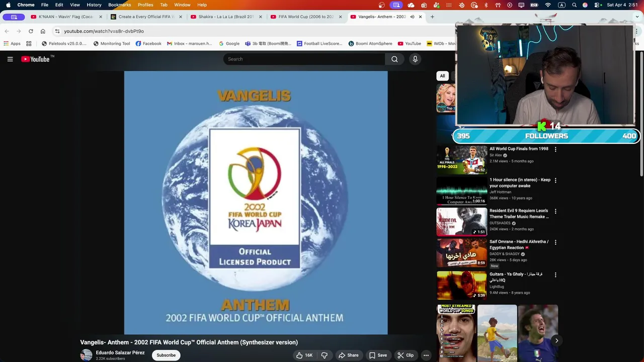The width and height of the screenshot is (644, 362).
Task: Mute the Vangelis tab via speaker icon
Action: pyautogui.click(x=412, y=17)
